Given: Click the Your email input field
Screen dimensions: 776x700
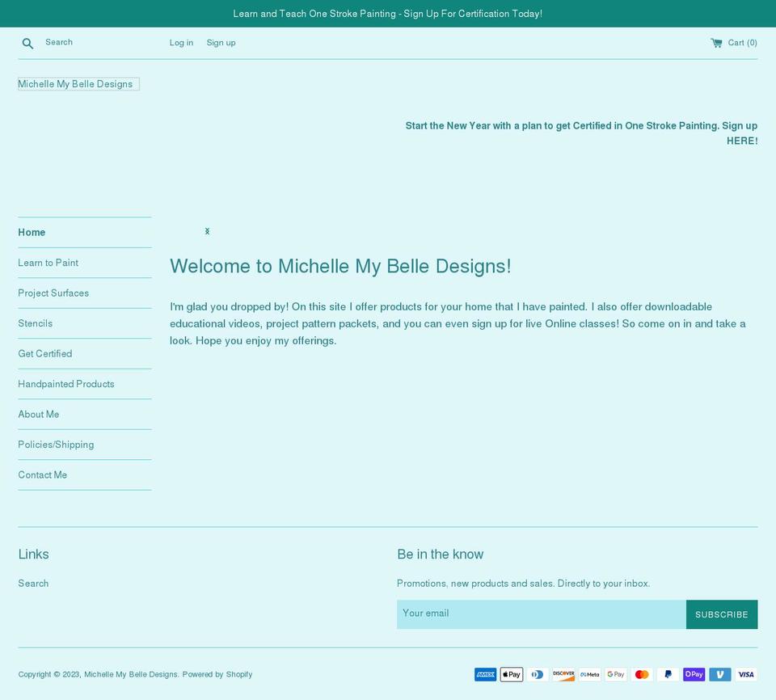Looking at the screenshot, I should coord(542,614).
